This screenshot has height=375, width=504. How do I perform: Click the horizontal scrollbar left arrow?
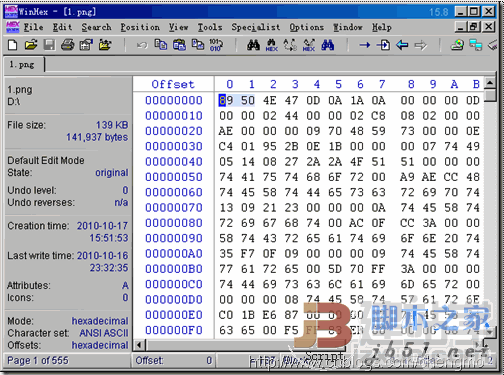coord(140,345)
